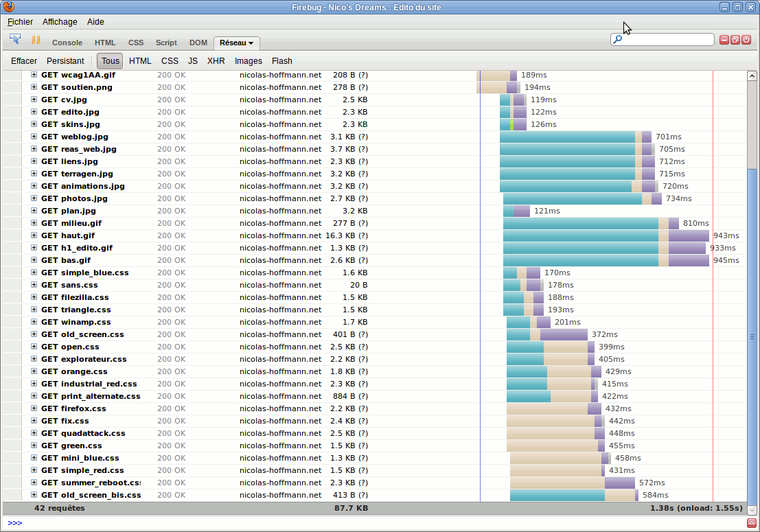The image size is (760, 532).
Task: Expand the wcag1AA.gif request row
Action: (34, 75)
